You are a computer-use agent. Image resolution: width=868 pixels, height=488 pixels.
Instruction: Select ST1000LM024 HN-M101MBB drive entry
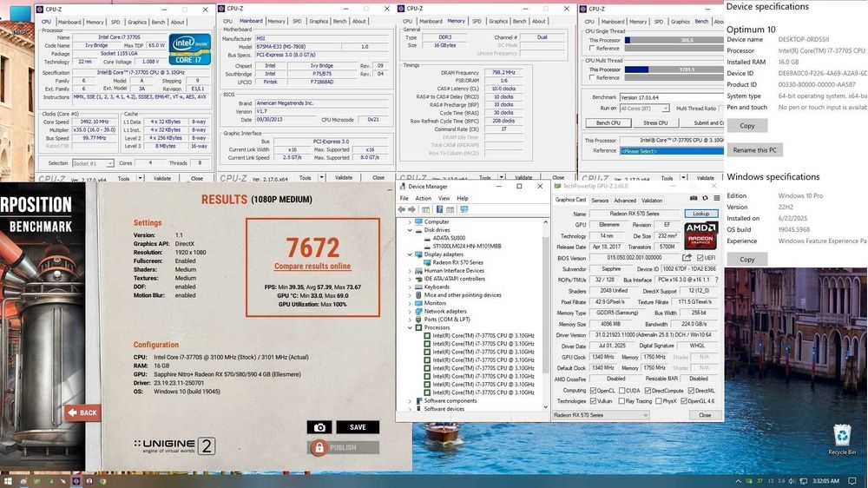(466, 246)
